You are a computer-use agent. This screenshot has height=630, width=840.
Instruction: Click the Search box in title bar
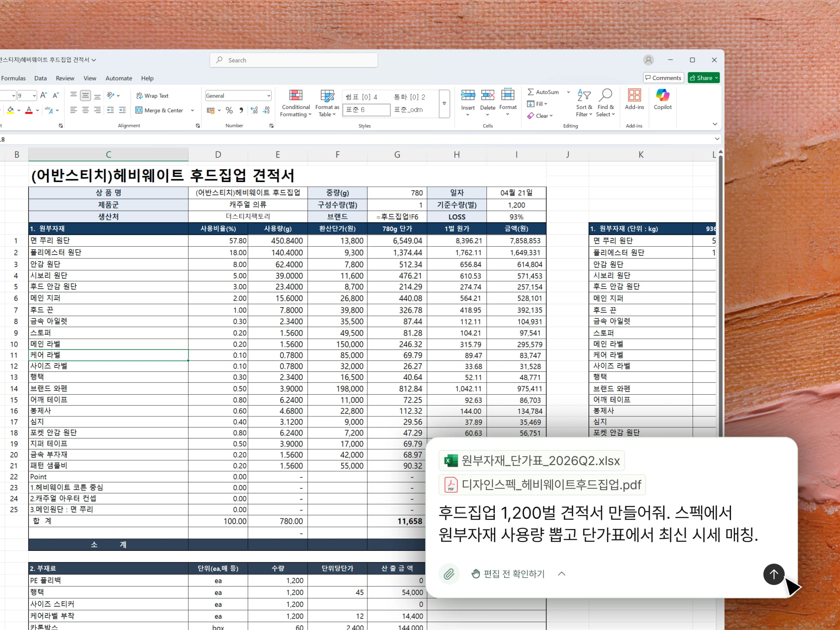click(294, 60)
